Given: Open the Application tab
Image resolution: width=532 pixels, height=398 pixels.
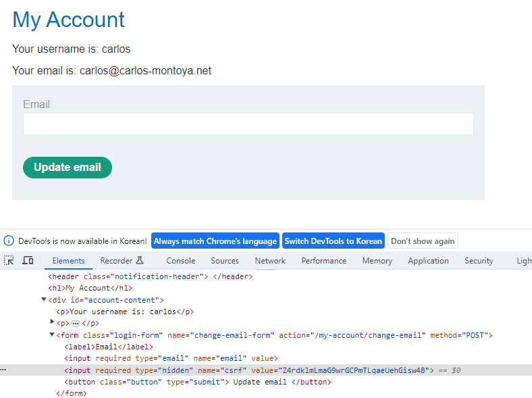Looking at the screenshot, I should pos(428,260).
